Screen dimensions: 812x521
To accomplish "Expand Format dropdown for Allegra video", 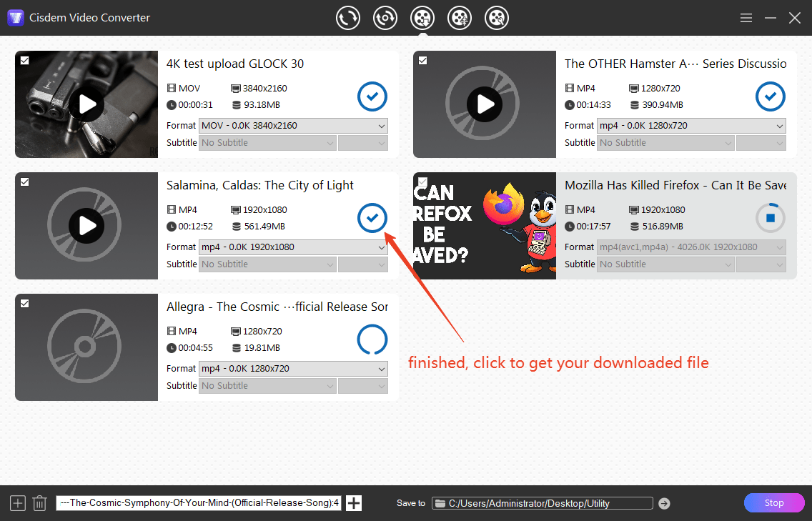I will pyautogui.click(x=293, y=369).
